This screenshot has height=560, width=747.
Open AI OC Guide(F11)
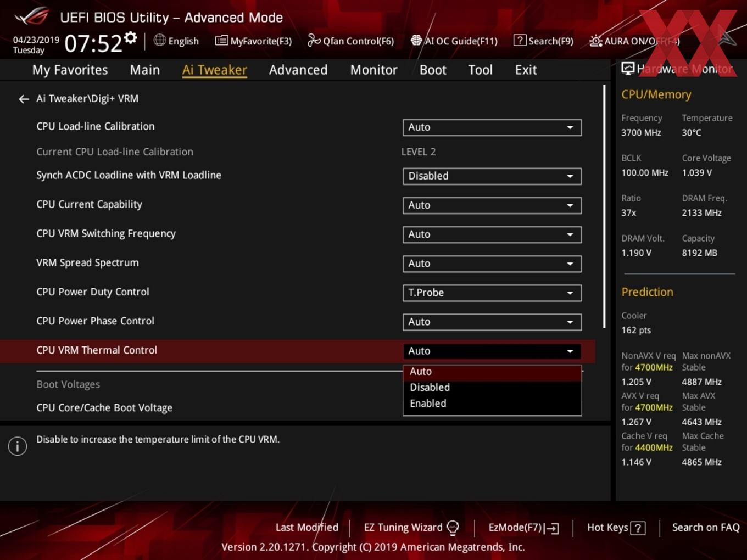pos(454,41)
